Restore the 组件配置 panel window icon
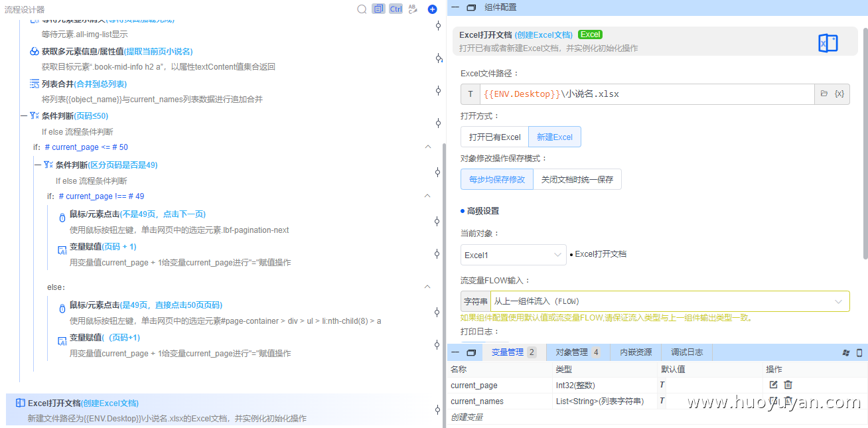868x428 pixels. pyautogui.click(x=471, y=7)
